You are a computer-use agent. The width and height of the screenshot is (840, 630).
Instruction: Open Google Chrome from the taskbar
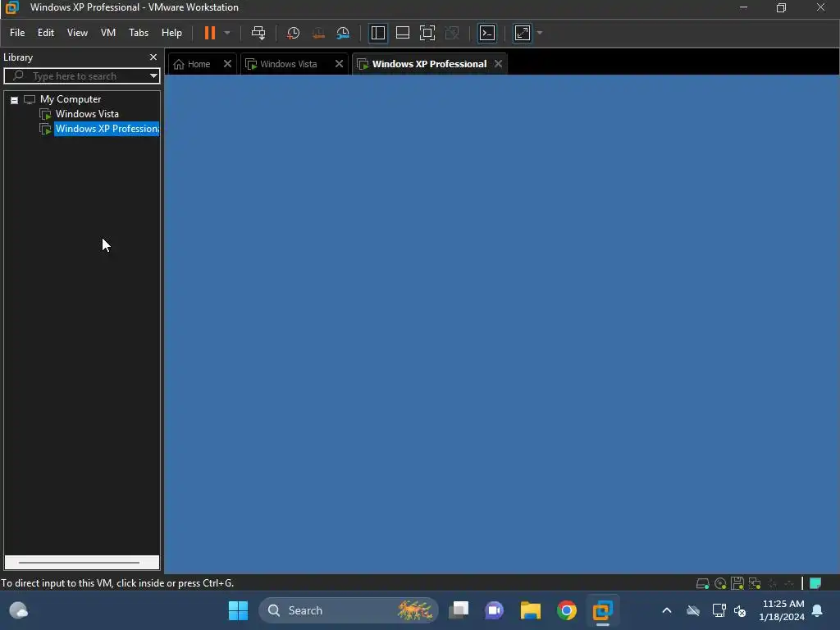[x=566, y=610]
